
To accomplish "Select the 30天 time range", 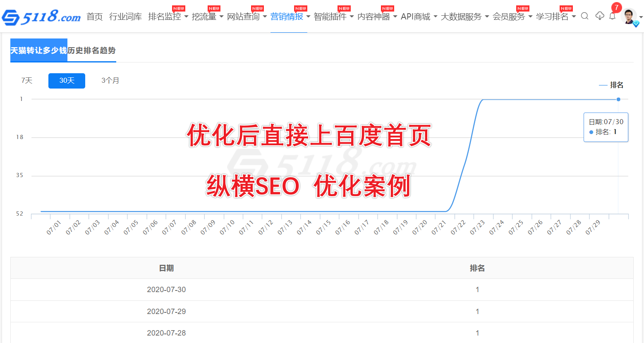I will point(67,81).
